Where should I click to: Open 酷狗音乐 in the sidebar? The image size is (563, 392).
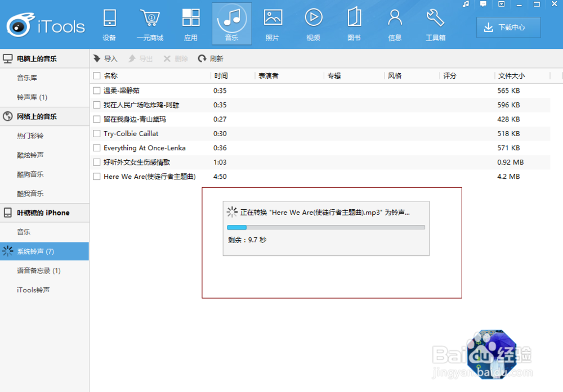30,174
